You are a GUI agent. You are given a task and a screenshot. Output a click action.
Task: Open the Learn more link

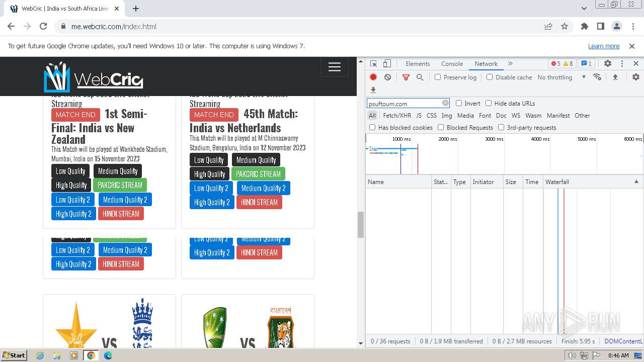(x=604, y=46)
